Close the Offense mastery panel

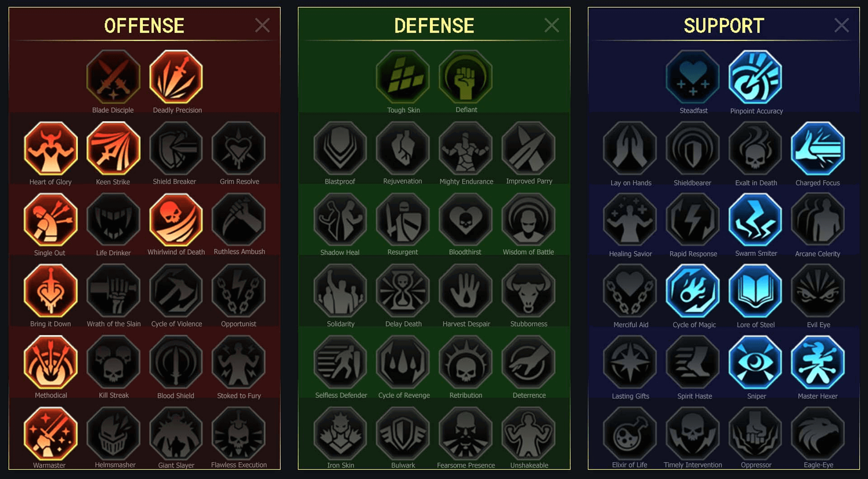262,25
